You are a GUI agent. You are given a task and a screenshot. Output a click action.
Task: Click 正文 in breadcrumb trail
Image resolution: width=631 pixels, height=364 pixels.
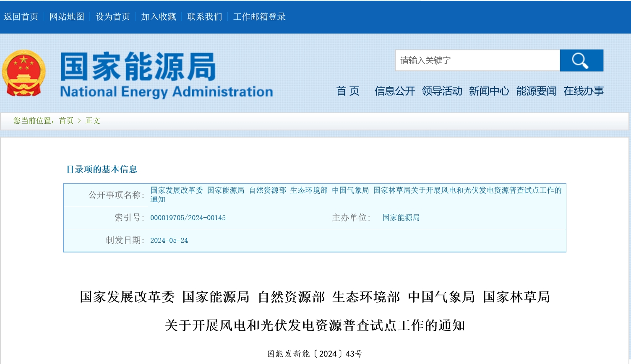click(93, 121)
